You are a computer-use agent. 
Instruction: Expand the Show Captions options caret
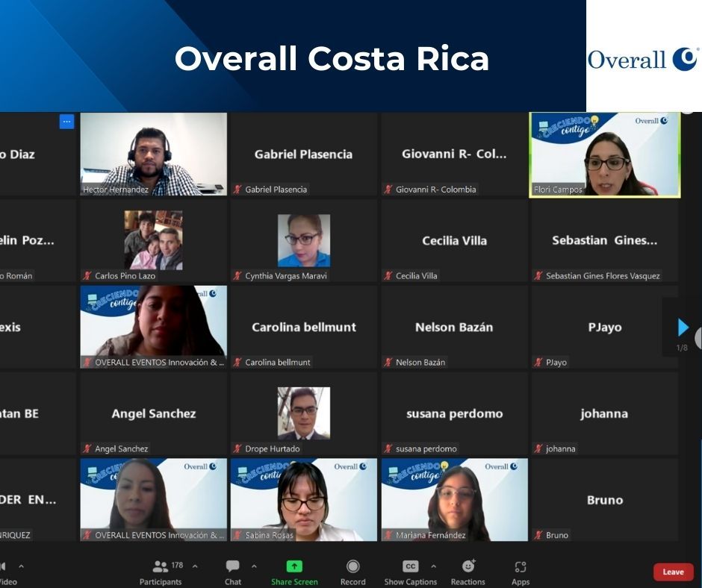click(x=433, y=566)
